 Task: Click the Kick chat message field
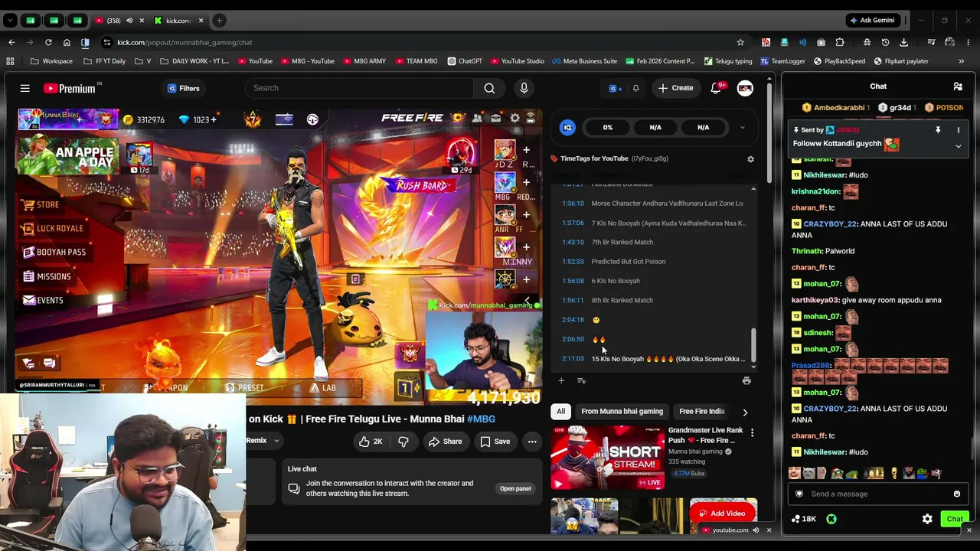click(x=877, y=494)
